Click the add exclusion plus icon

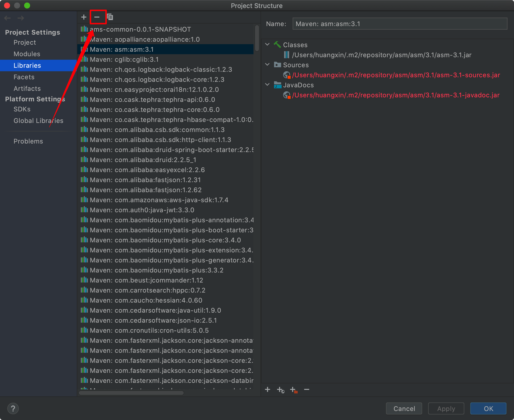[294, 390]
